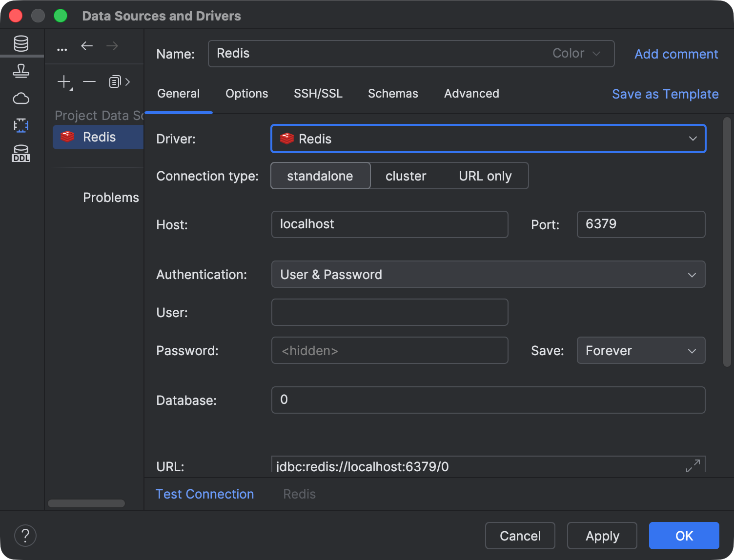
Task: Open the Drivers sidebar icon
Action: (x=21, y=71)
